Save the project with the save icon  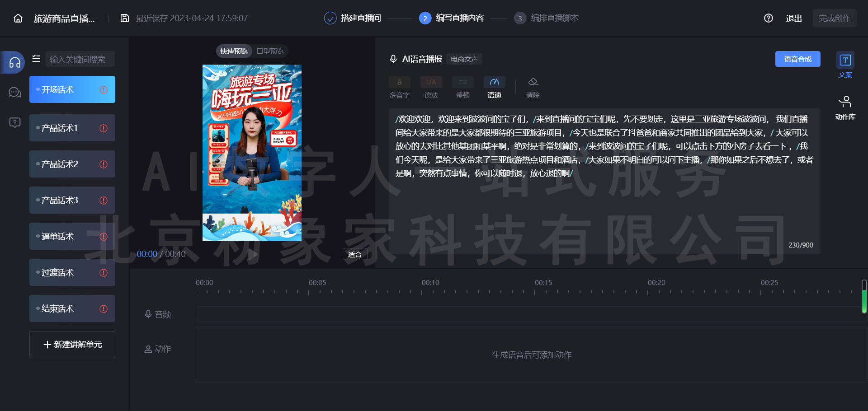point(124,18)
